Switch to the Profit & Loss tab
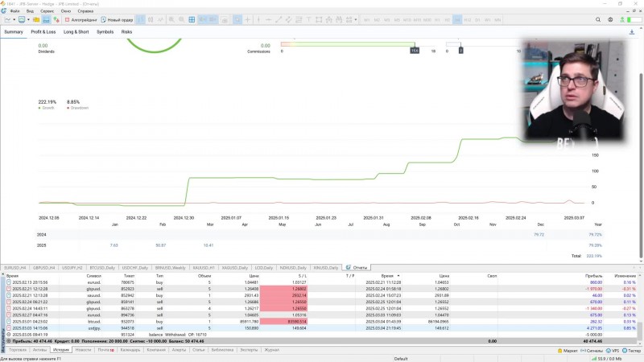Screen dimensions: 644x362 pos(43,32)
